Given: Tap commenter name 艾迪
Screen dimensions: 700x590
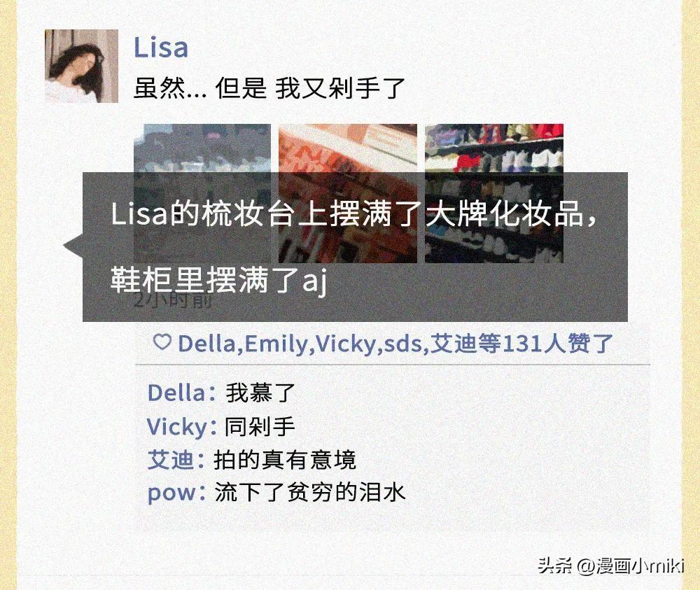Looking at the screenshot, I should tap(171, 460).
